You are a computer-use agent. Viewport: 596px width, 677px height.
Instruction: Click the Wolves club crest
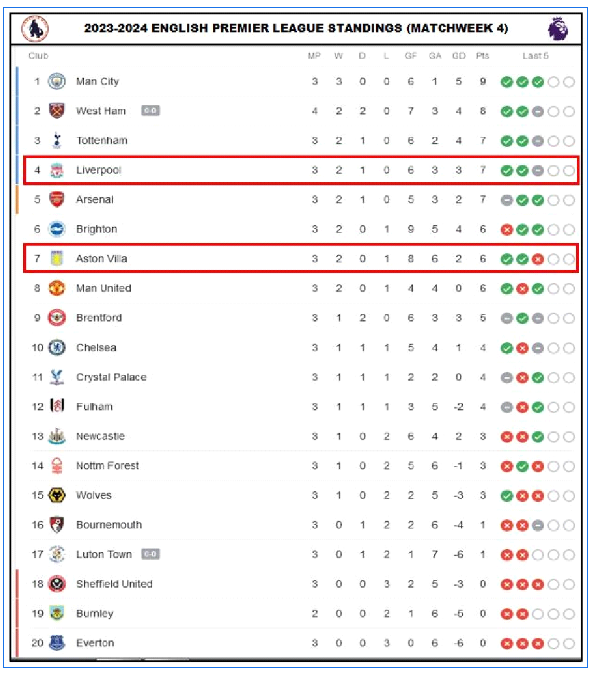coord(57,495)
